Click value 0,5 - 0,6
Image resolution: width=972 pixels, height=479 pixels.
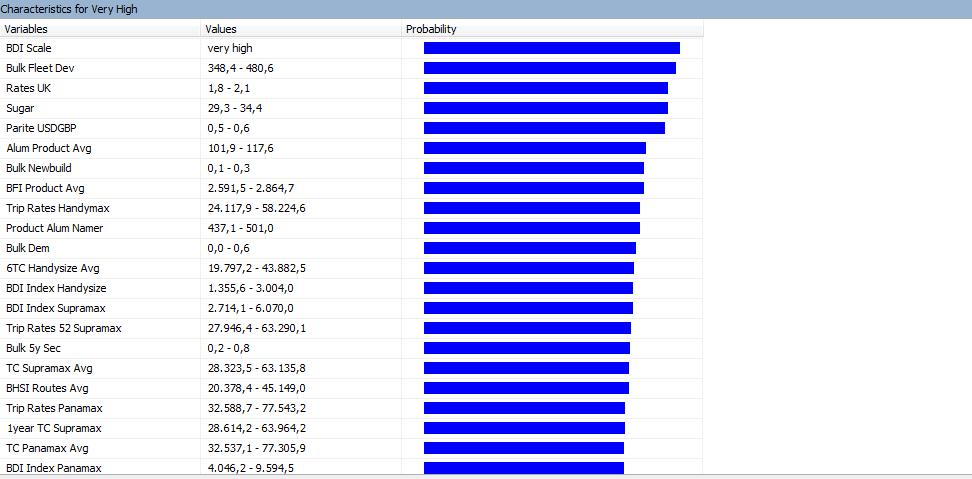coord(229,128)
